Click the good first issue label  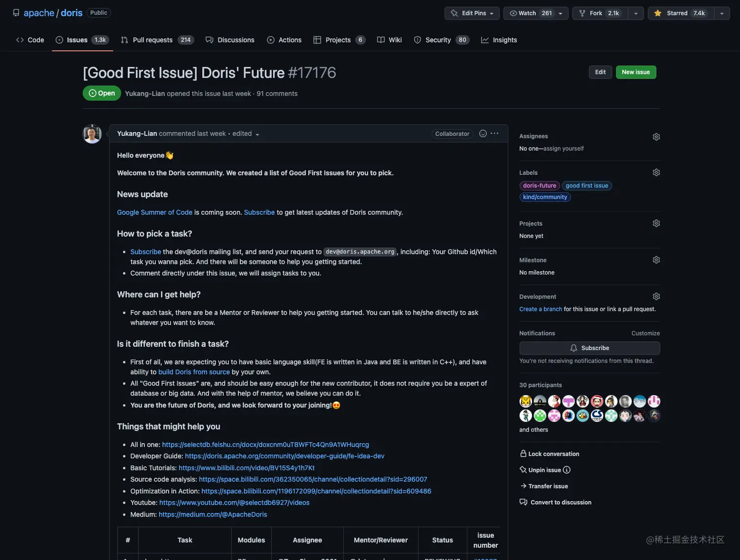[x=587, y=186]
